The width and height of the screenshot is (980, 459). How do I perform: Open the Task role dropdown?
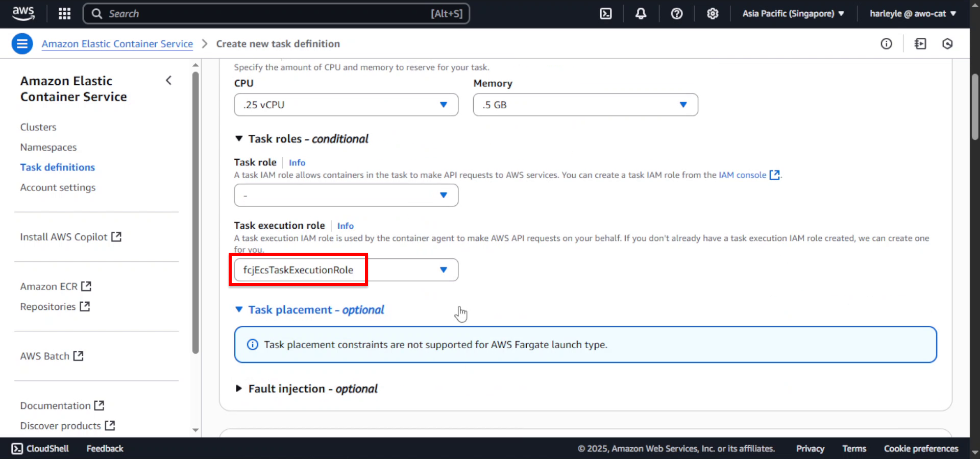pyautogui.click(x=346, y=195)
